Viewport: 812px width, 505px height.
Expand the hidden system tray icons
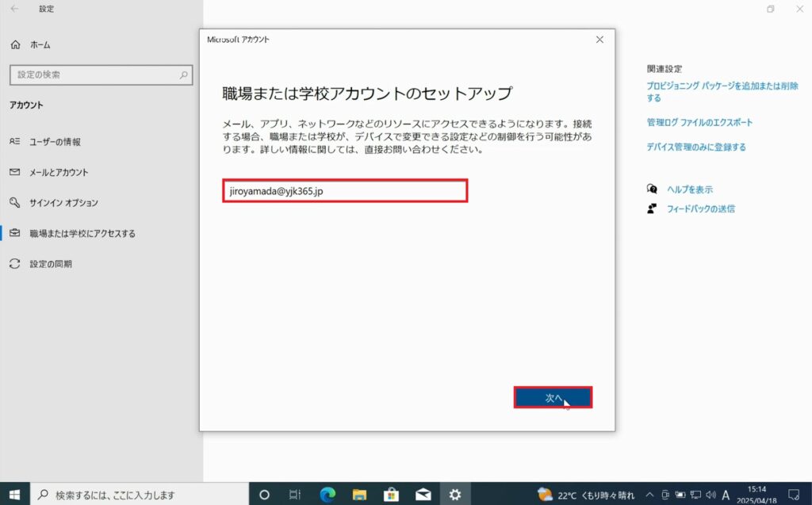point(649,495)
